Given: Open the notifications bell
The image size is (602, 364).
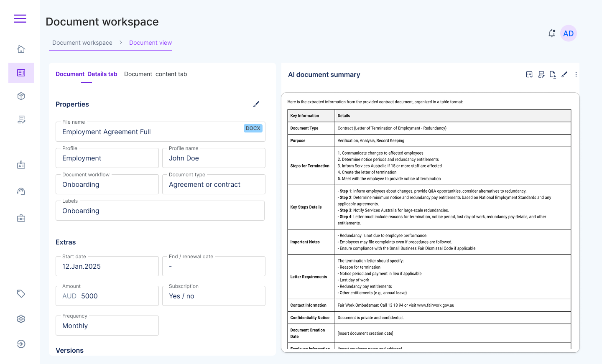Looking at the screenshot, I should pos(552,33).
